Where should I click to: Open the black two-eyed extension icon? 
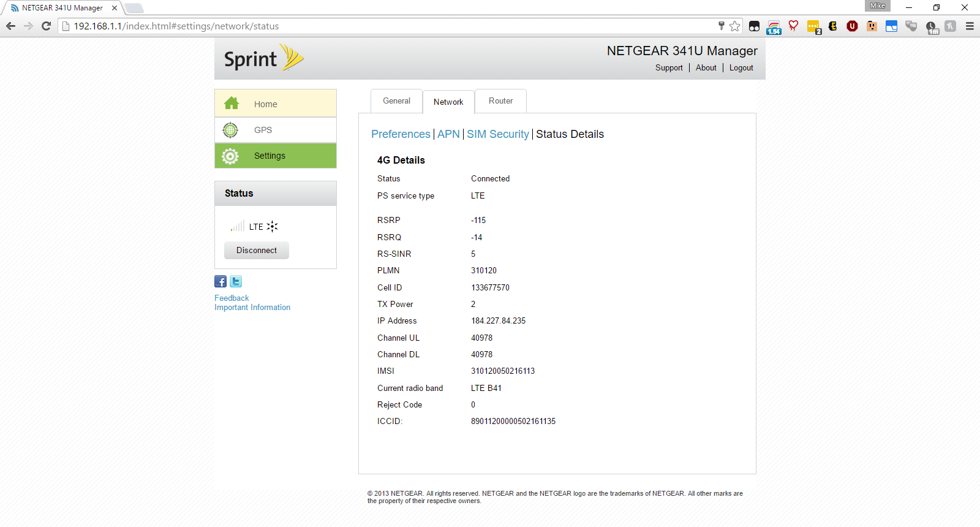754,26
